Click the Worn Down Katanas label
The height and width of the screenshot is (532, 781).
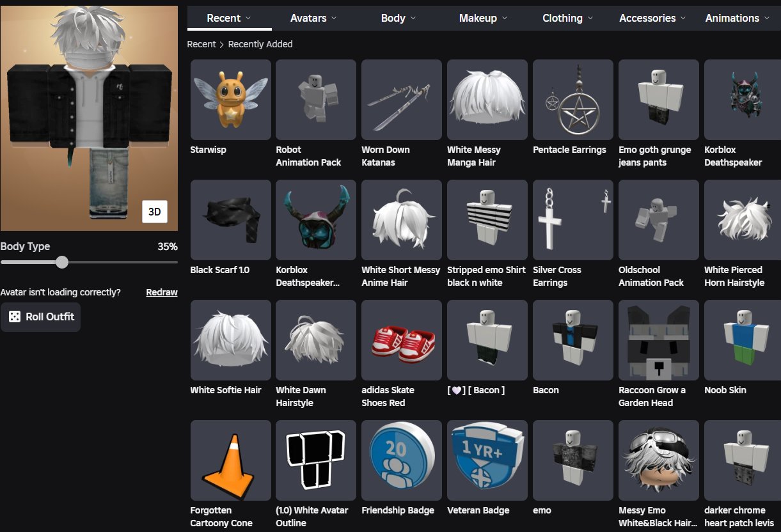[x=386, y=156]
